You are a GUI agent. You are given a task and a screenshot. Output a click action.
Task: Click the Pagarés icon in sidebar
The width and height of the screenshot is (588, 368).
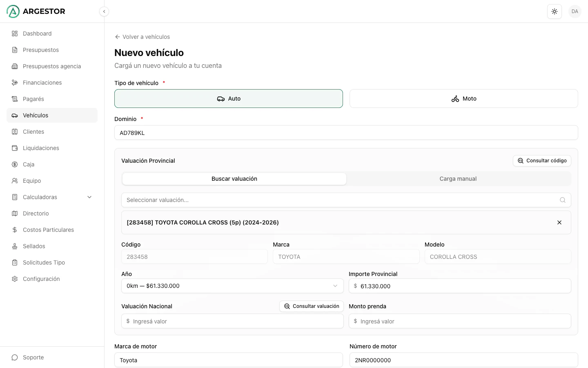pos(15,99)
